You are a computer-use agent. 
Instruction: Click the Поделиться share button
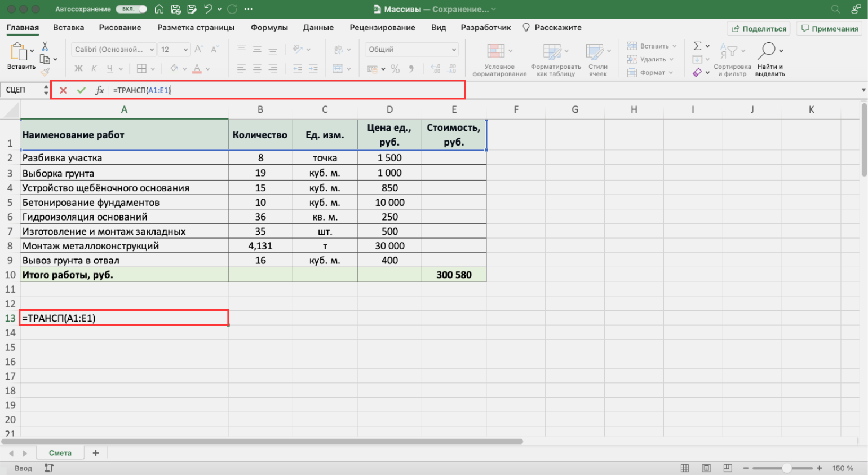(x=759, y=29)
